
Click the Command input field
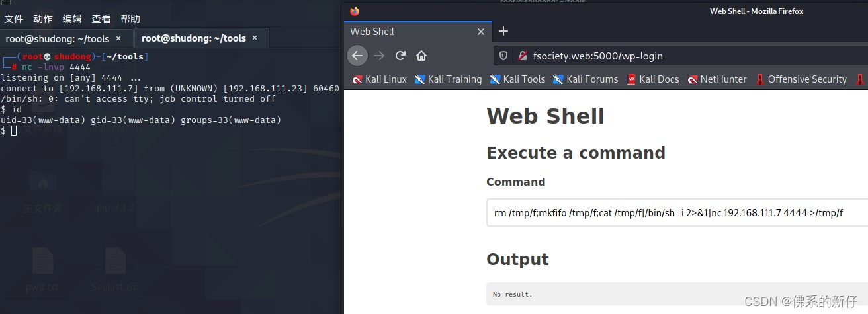pyautogui.click(x=677, y=213)
